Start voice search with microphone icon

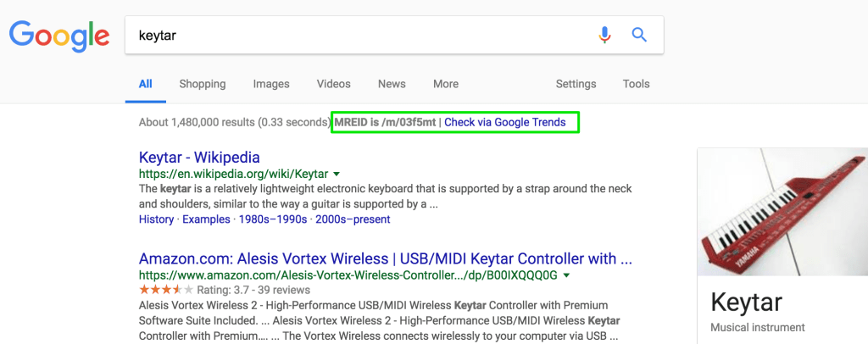[604, 35]
